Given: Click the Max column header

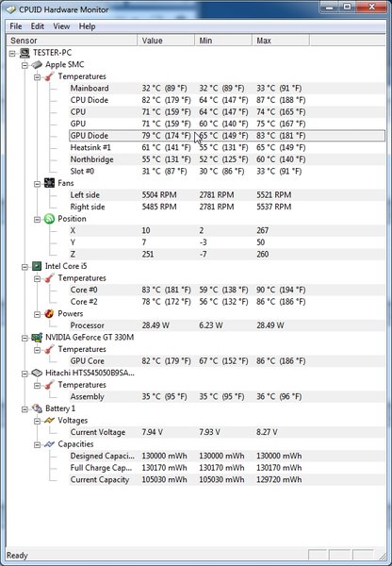Looking at the screenshot, I should pyautogui.click(x=281, y=41).
